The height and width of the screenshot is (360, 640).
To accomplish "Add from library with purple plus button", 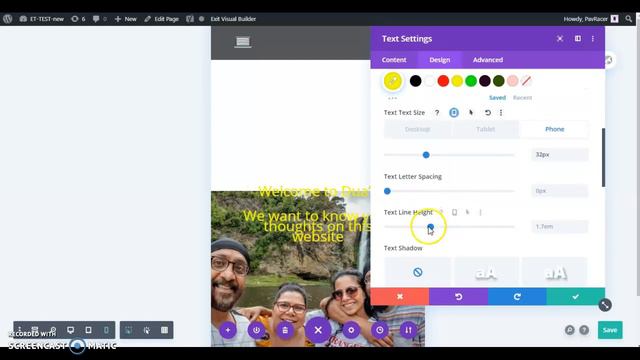I will click(228, 330).
